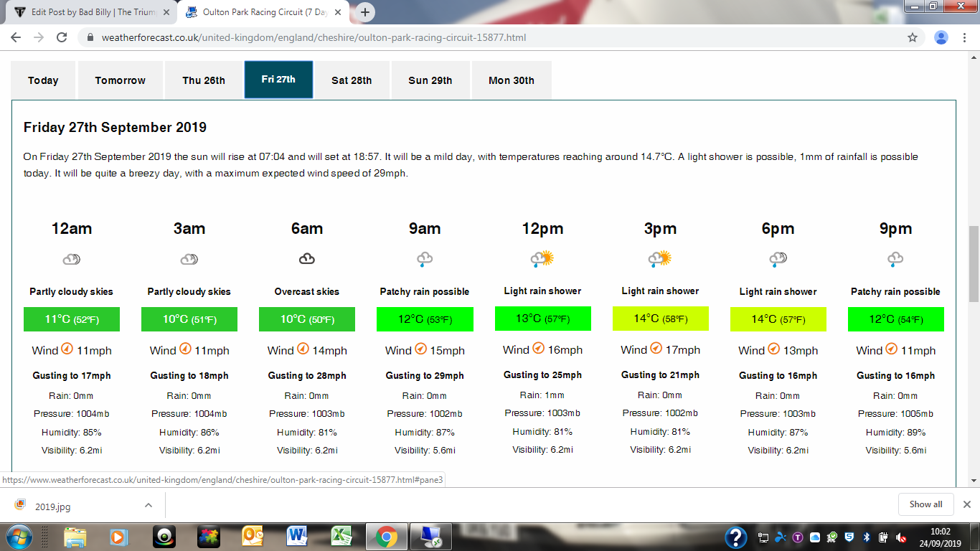Screen dimensions: 980x551
Task: Reload the weather forecast page
Action: click(62, 37)
